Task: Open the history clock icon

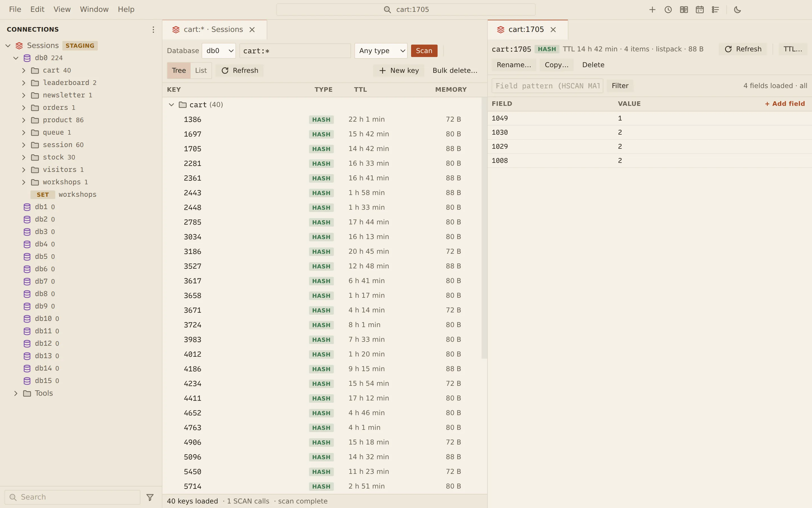Action: (x=668, y=10)
